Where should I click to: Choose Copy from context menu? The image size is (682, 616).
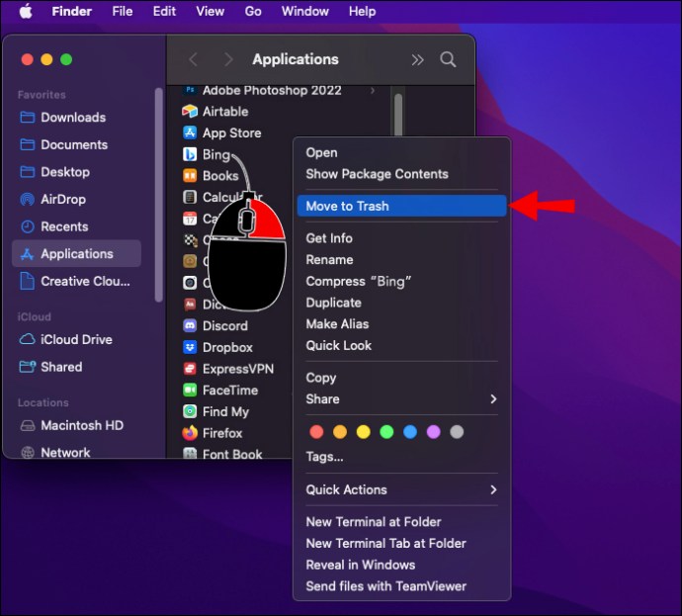click(321, 378)
